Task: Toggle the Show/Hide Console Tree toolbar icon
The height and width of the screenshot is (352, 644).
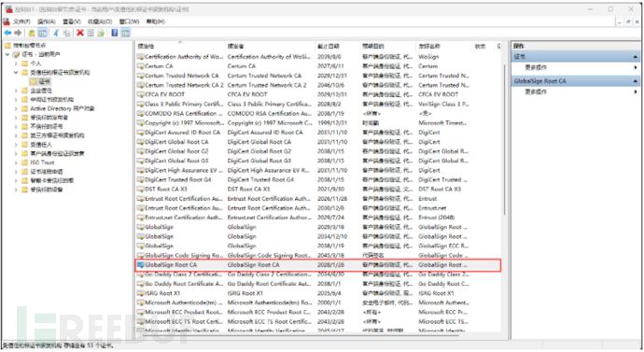Action: (42, 33)
